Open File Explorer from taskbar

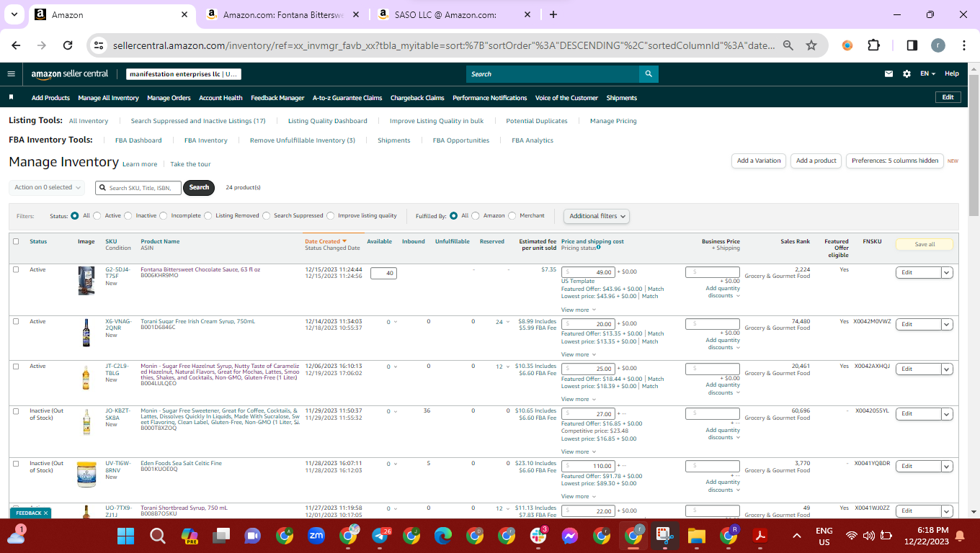click(696, 536)
